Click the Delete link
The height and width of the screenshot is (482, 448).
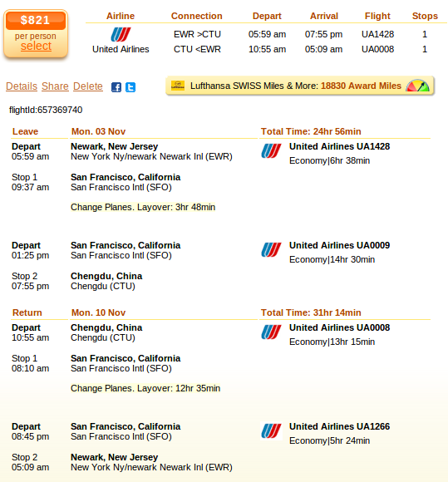pyautogui.click(x=88, y=86)
